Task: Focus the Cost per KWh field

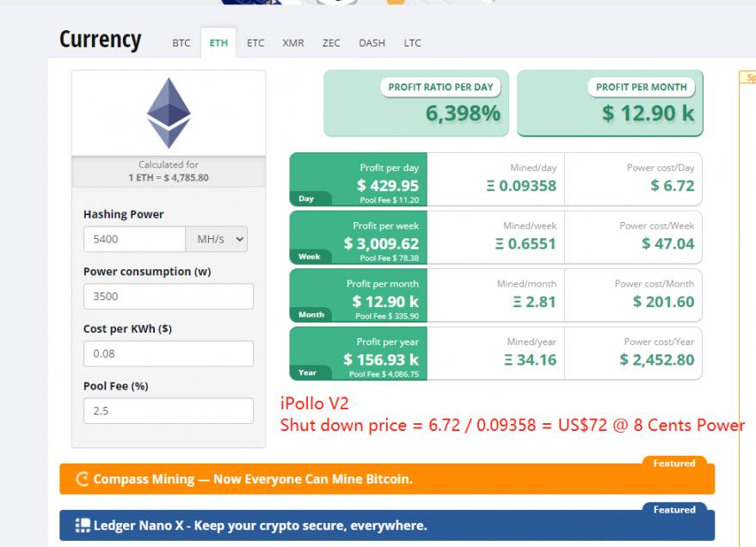Action: (169, 353)
